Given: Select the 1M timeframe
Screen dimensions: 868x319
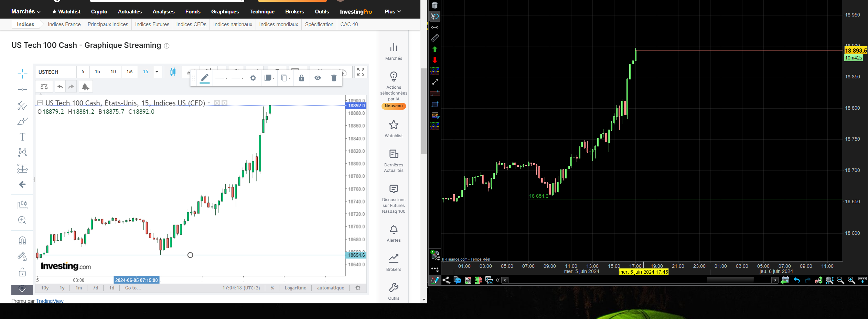Looking at the screenshot, I should 129,72.
